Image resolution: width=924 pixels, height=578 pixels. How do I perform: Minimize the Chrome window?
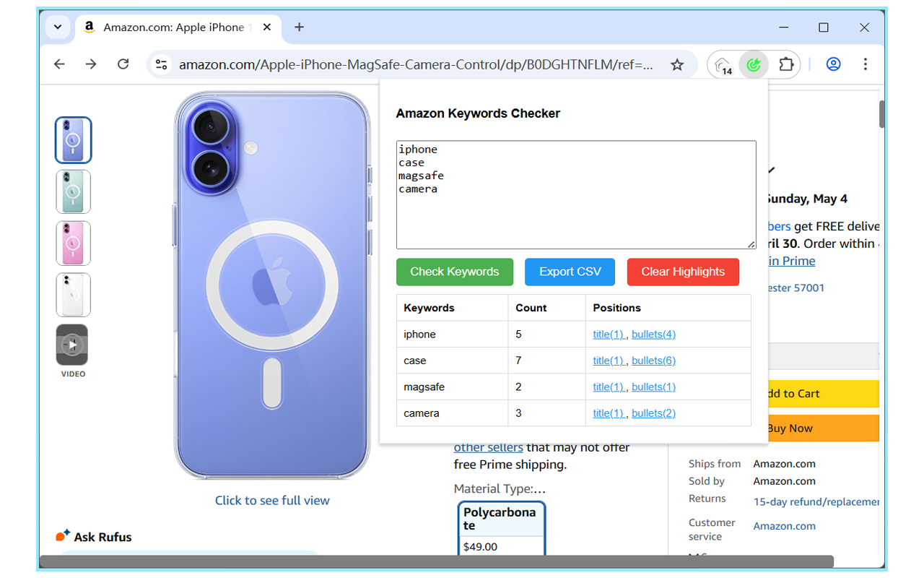[784, 27]
